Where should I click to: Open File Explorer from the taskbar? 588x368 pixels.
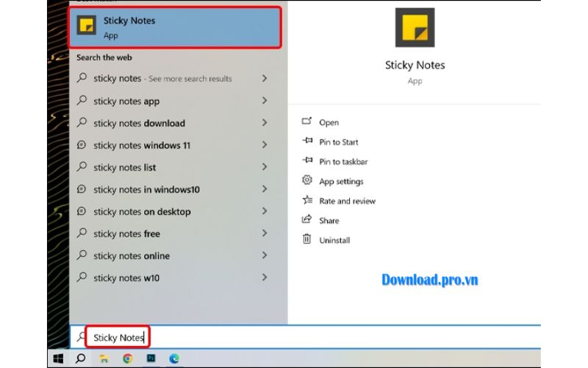(x=104, y=358)
